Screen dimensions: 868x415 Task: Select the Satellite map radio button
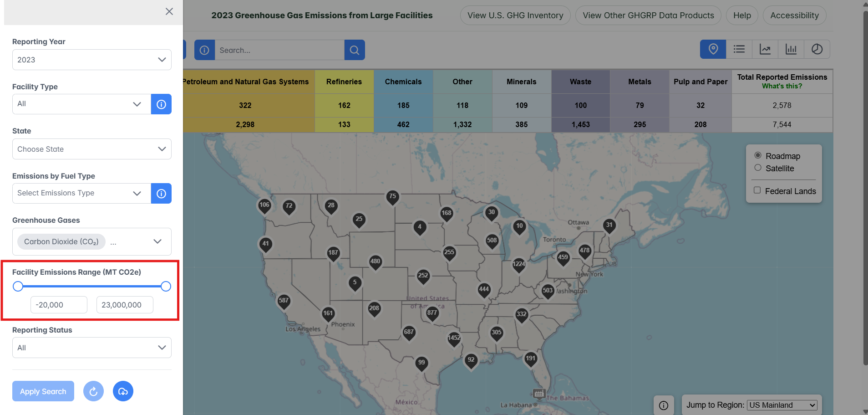point(758,168)
